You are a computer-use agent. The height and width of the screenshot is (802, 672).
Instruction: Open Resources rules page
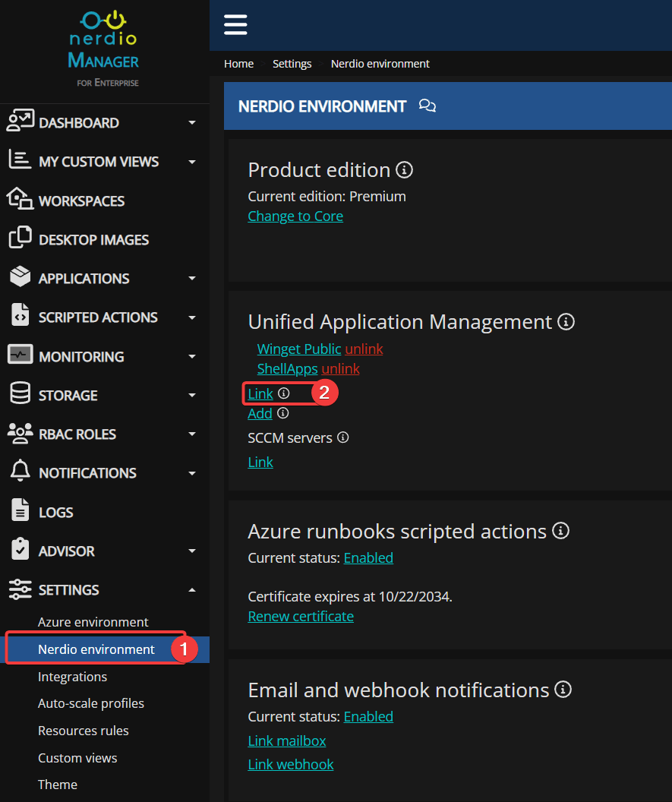[x=84, y=731]
